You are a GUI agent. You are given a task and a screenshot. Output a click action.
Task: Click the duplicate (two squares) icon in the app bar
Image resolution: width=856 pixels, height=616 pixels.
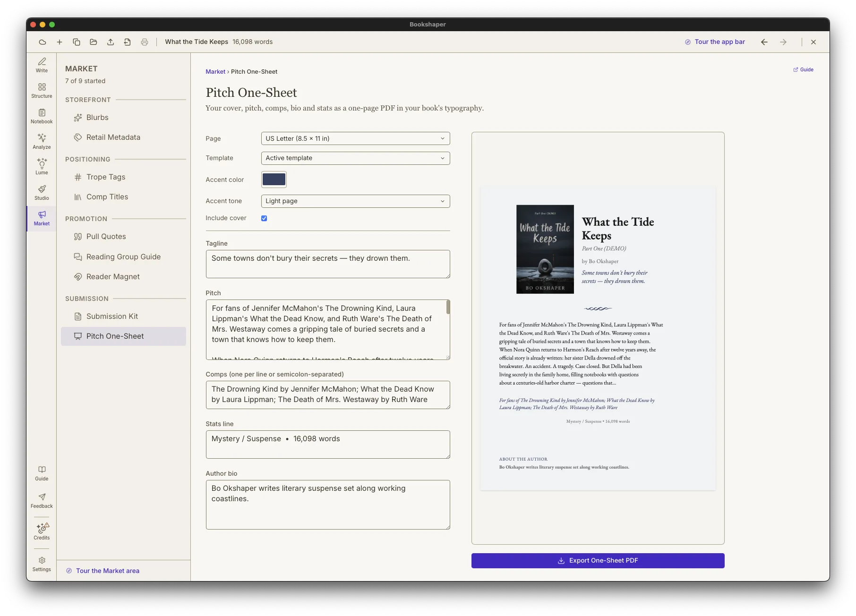[77, 42]
